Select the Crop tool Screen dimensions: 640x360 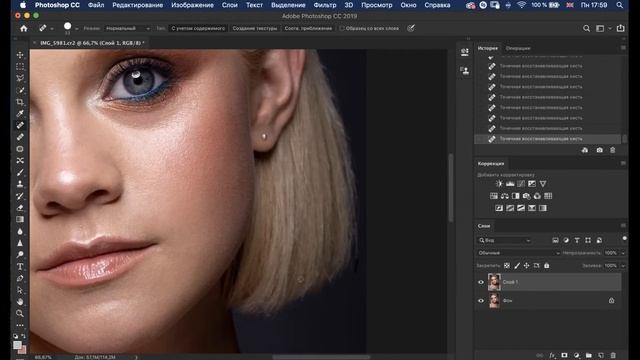[20, 102]
